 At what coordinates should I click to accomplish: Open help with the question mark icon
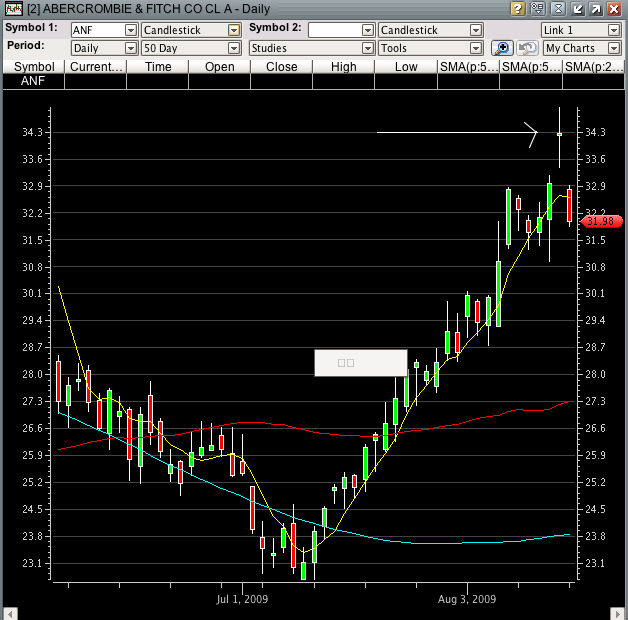517,8
